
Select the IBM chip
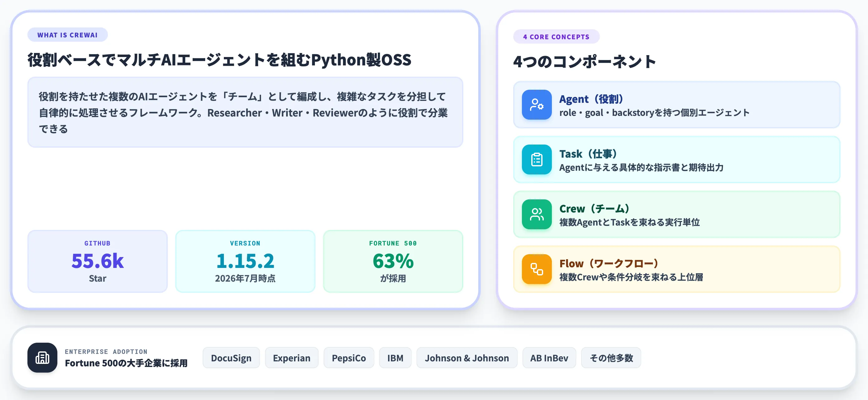point(395,358)
